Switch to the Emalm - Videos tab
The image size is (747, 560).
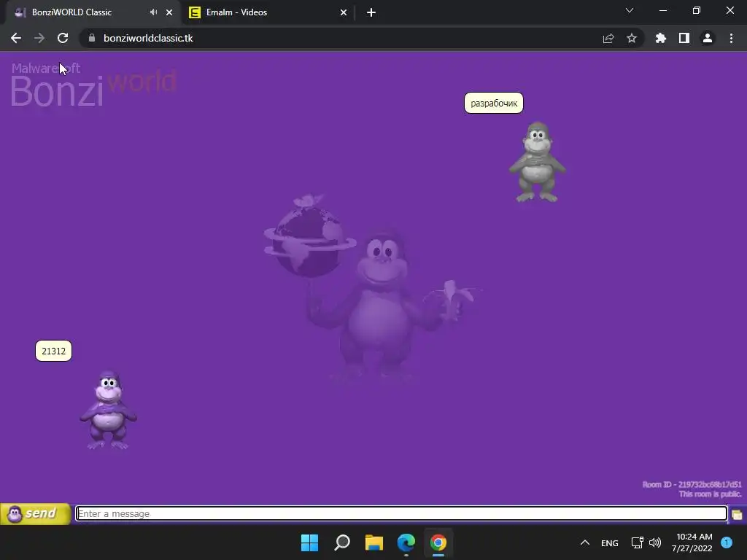point(268,12)
